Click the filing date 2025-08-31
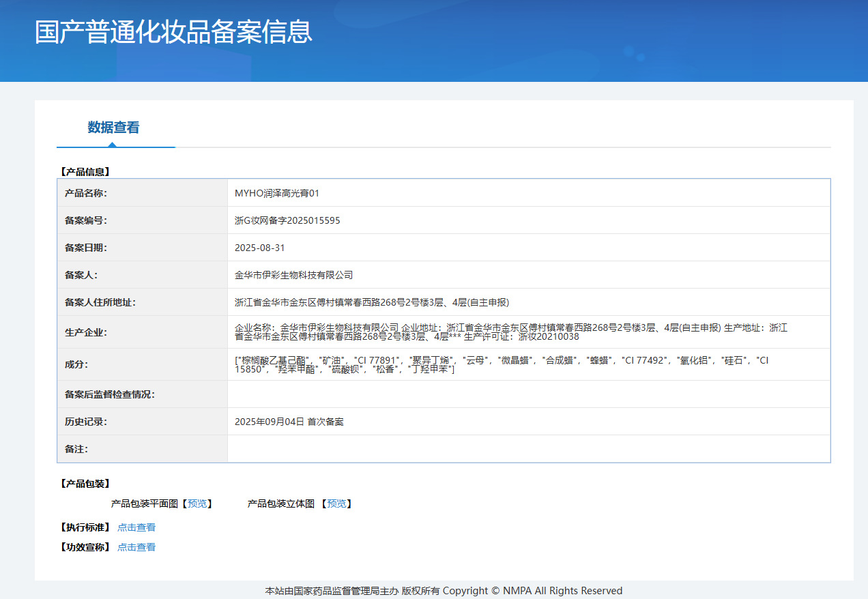Image resolution: width=868 pixels, height=599 pixels. pyautogui.click(x=259, y=248)
